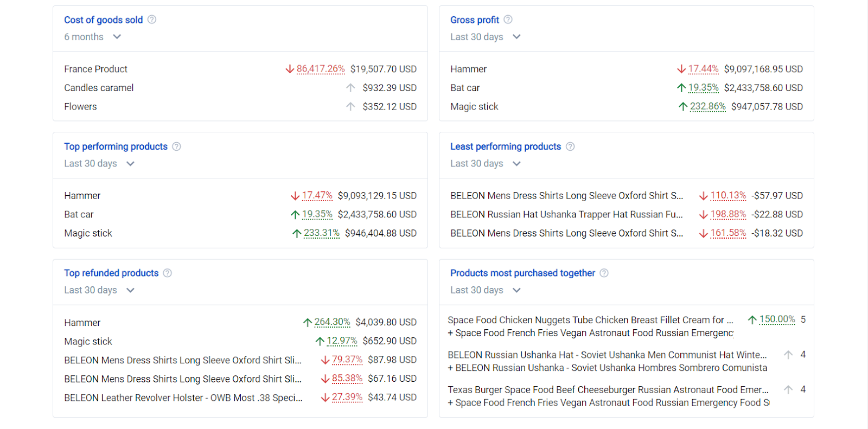Click the Top refunded products heading
Viewport: 868px width, 429px height.
[111, 273]
